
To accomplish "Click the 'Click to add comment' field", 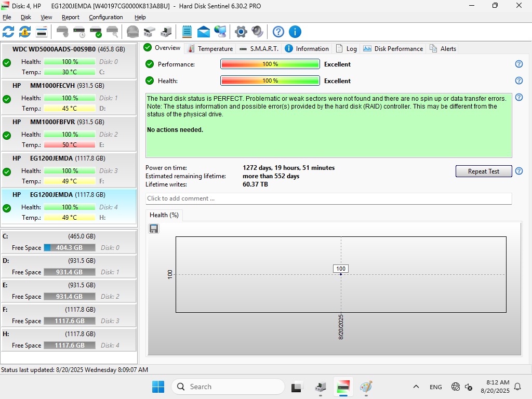I will pos(328,198).
